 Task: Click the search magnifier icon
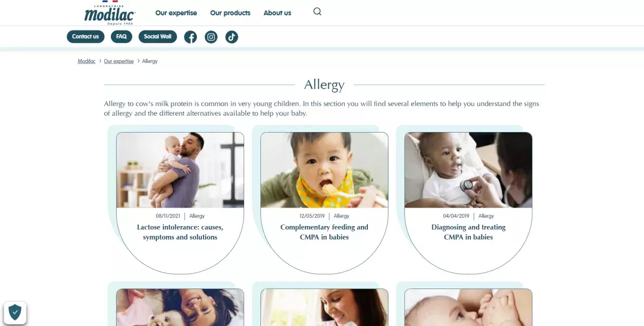click(317, 11)
